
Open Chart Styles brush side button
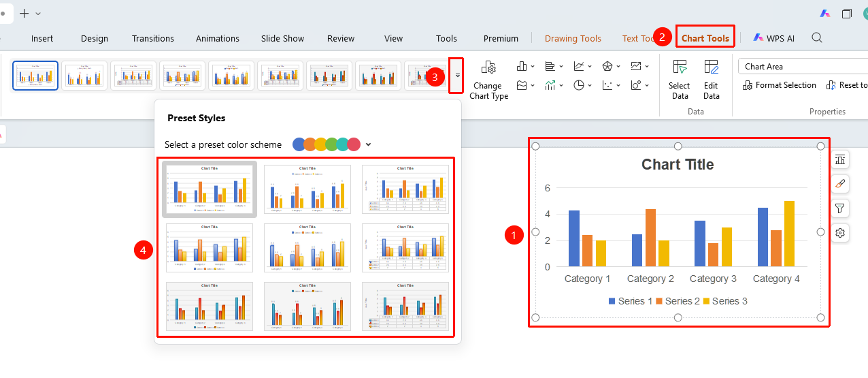click(x=840, y=184)
